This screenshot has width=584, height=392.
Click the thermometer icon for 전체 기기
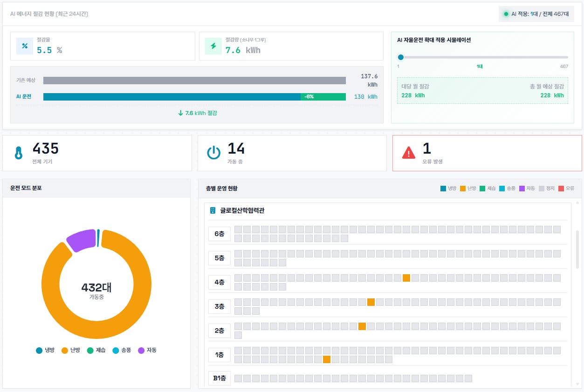coord(19,153)
